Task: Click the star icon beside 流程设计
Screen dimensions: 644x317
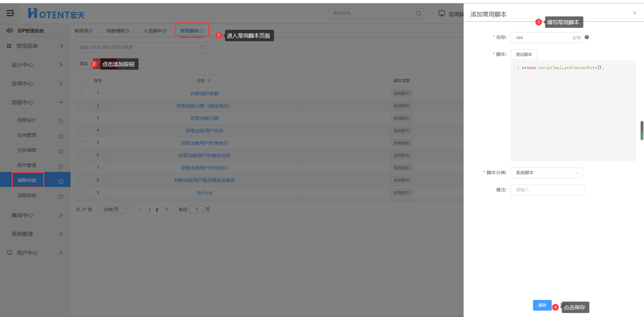Action: [x=60, y=121]
